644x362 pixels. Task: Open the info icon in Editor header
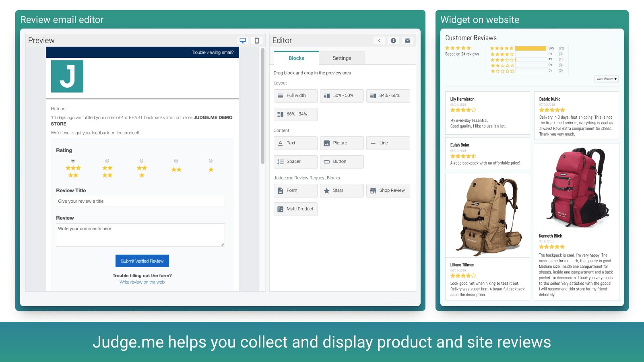[x=393, y=41]
